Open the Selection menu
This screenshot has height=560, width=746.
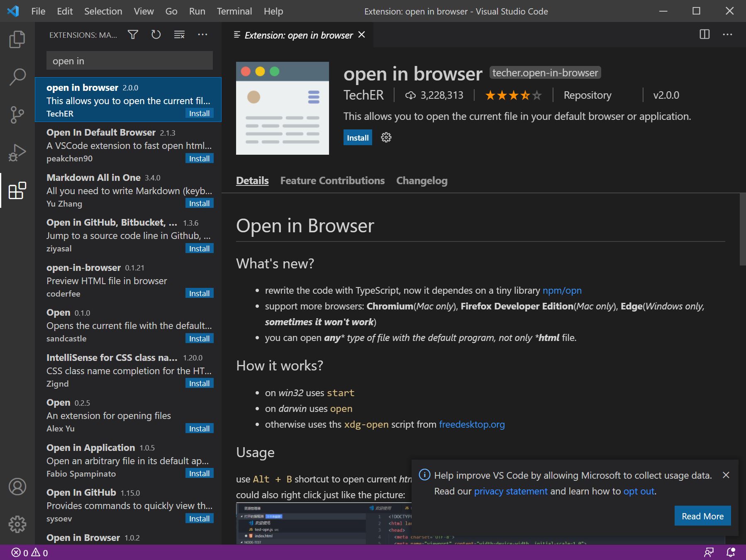103,11
